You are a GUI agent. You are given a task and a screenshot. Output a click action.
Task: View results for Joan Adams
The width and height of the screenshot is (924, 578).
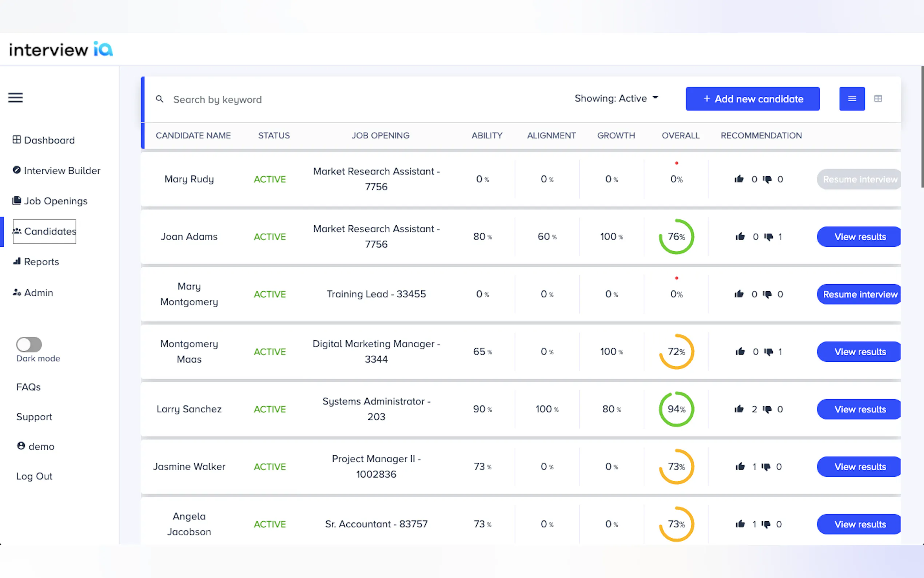860,237
